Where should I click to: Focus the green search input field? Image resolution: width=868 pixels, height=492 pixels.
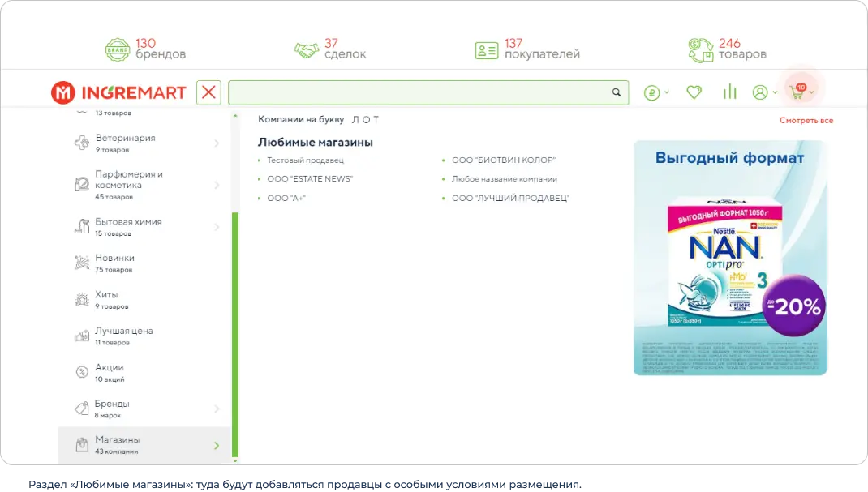(x=428, y=92)
